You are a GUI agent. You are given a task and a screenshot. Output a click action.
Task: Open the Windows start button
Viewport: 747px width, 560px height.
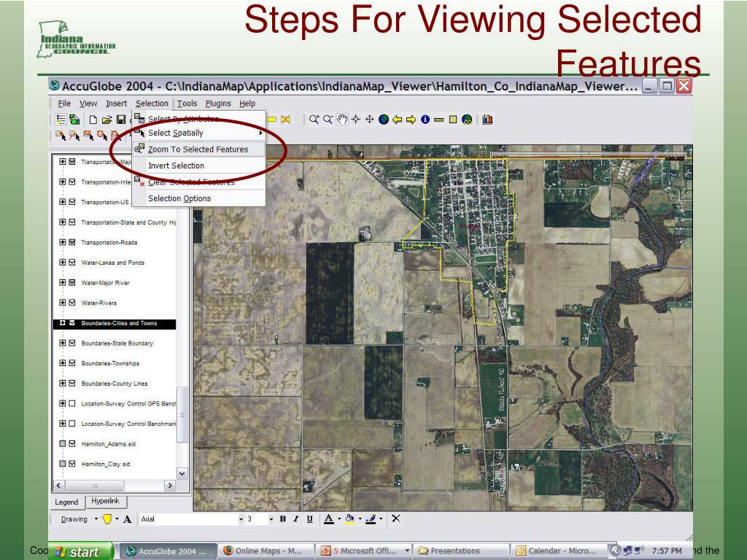pos(81,551)
